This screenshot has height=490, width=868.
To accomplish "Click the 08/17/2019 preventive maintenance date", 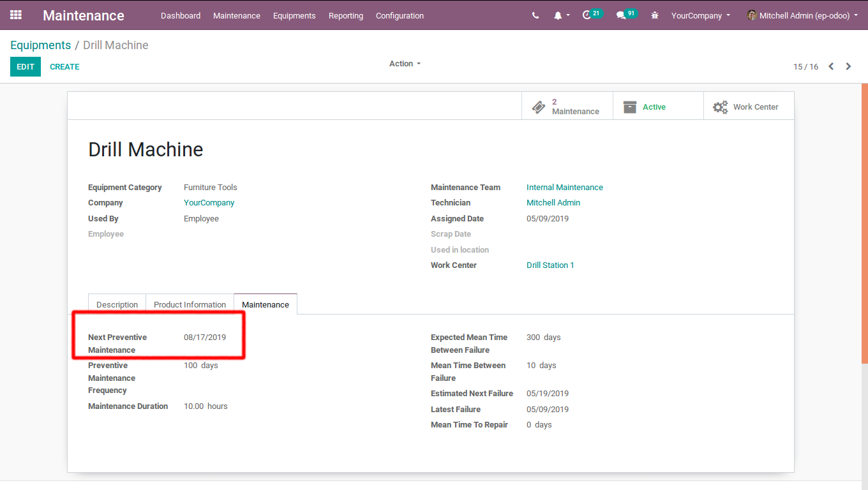I will click(x=205, y=338).
